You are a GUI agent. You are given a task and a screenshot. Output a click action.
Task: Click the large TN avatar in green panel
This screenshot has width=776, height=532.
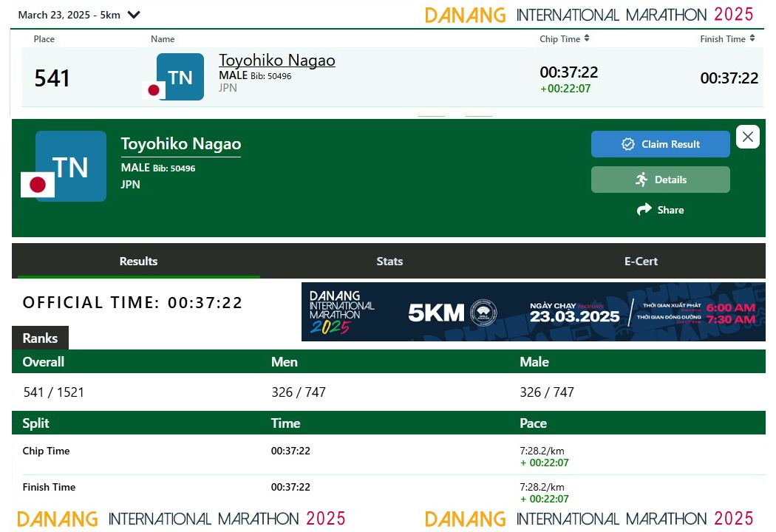tap(71, 166)
